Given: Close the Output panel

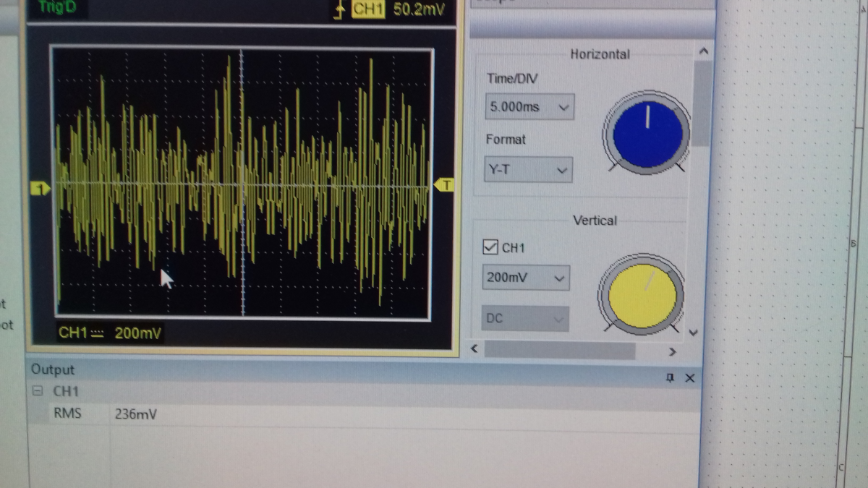Looking at the screenshot, I should 689,378.
